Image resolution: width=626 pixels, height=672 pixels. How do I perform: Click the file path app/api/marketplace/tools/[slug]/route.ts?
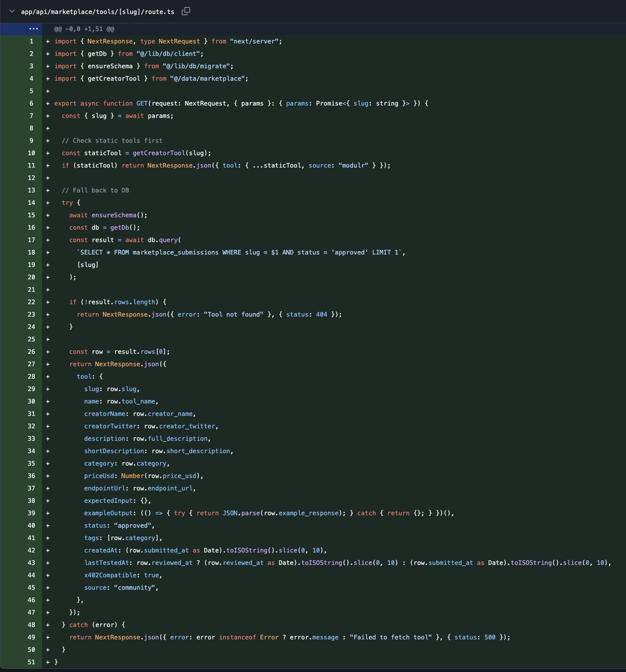pyautogui.click(x=98, y=11)
